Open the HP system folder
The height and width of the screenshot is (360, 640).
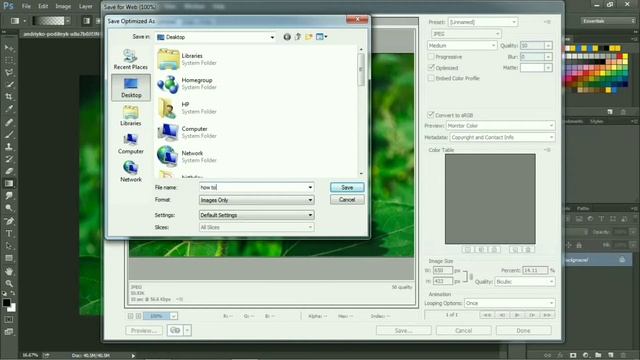(x=187, y=108)
